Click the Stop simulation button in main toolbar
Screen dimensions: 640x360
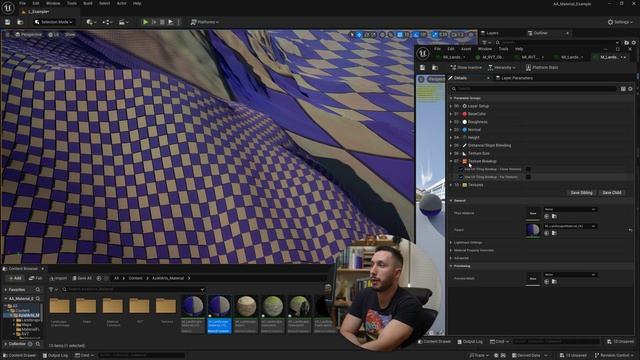162,22
